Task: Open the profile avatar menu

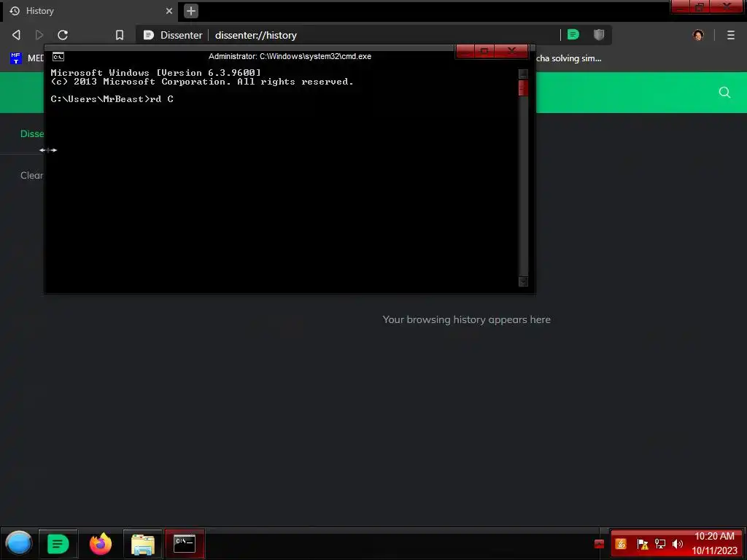Action: point(698,35)
